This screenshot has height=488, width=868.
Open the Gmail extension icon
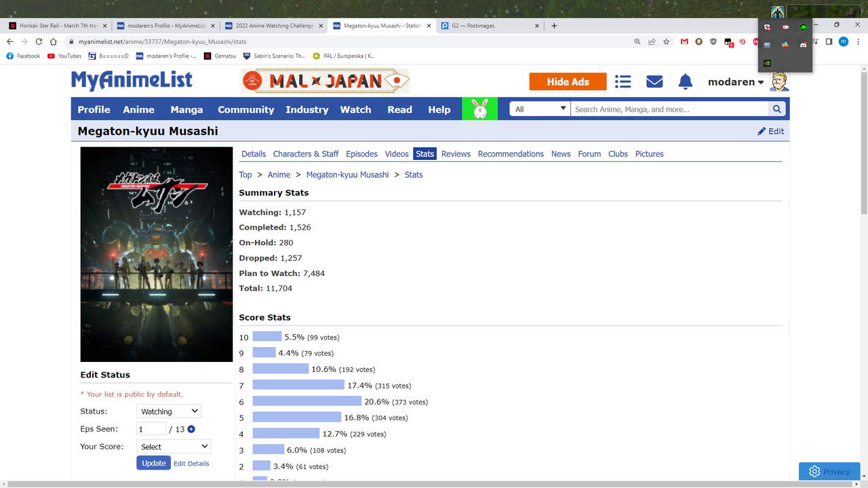[684, 41]
